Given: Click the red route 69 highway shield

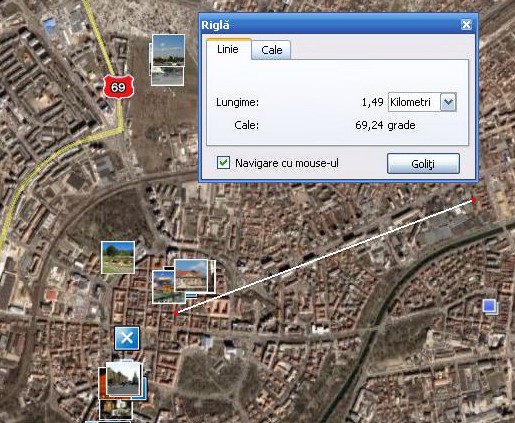Looking at the screenshot, I should pyautogui.click(x=118, y=87).
